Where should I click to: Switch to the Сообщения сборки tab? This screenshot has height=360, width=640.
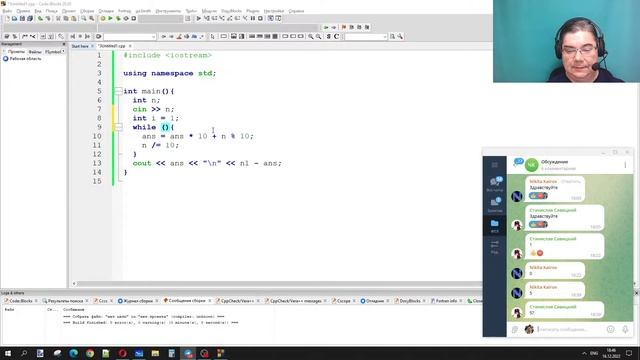(187, 301)
